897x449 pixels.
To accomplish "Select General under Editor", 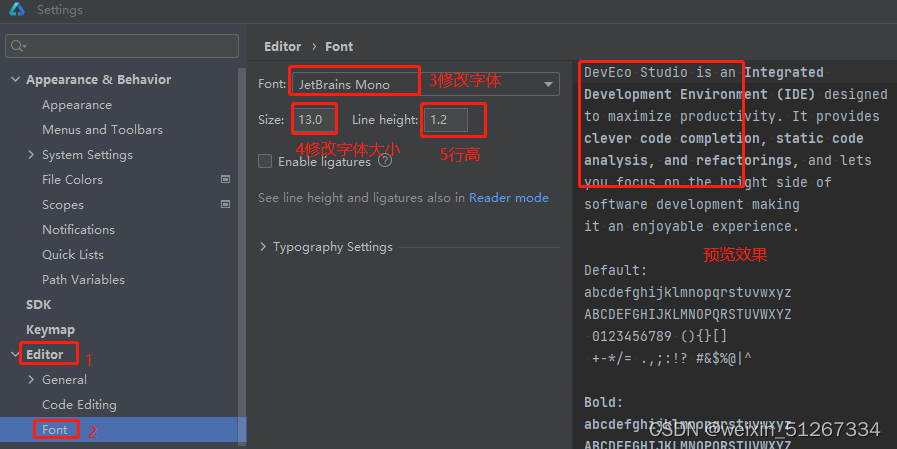I will click(x=64, y=379).
